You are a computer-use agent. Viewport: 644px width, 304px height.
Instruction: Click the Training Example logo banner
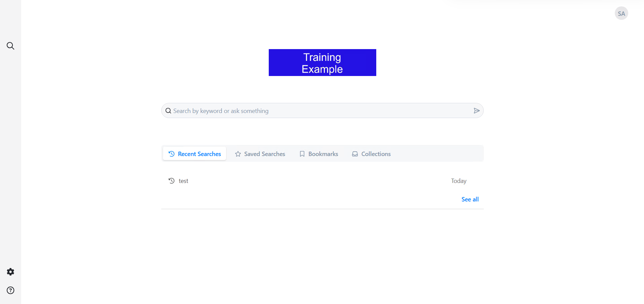point(323,63)
